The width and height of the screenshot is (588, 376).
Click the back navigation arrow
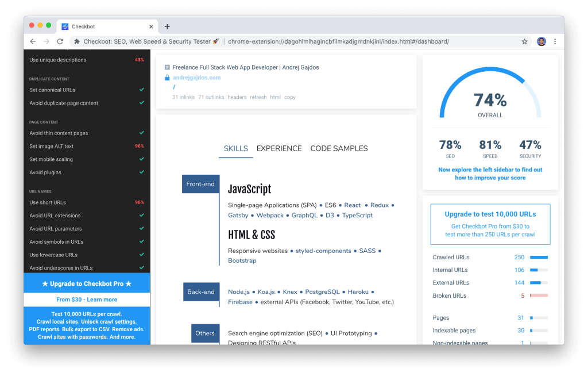(x=33, y=41)
